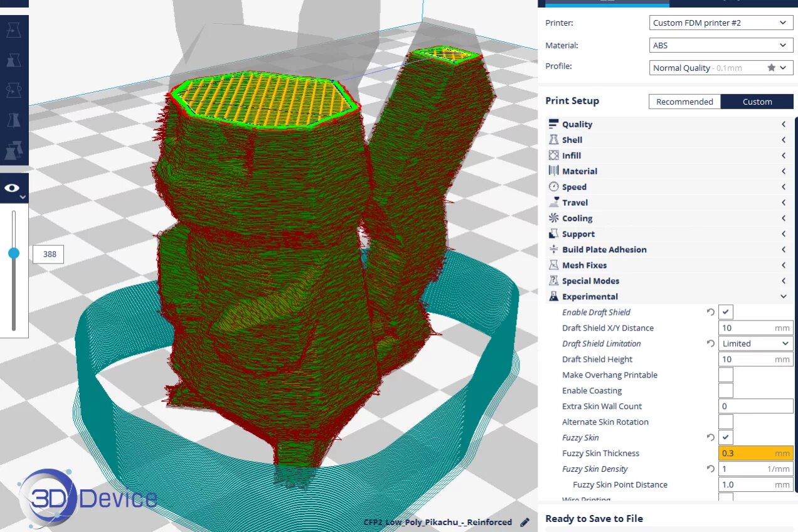Reset Fuzzy Skin Density to default
This screenshot has width=798, height=532.
click(x=710, y=469)
